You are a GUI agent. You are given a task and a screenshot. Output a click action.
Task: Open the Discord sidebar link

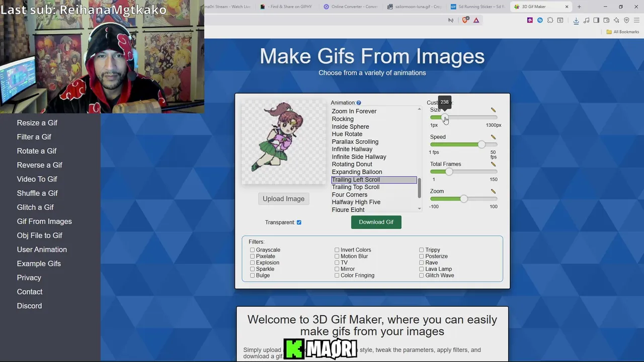click(29, 306)
